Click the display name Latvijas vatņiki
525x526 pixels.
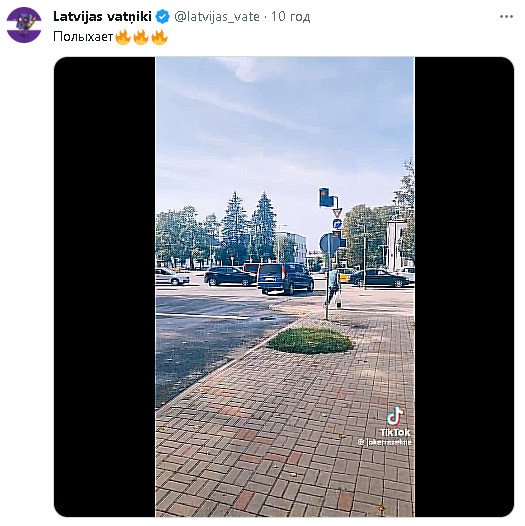(102, 16)
